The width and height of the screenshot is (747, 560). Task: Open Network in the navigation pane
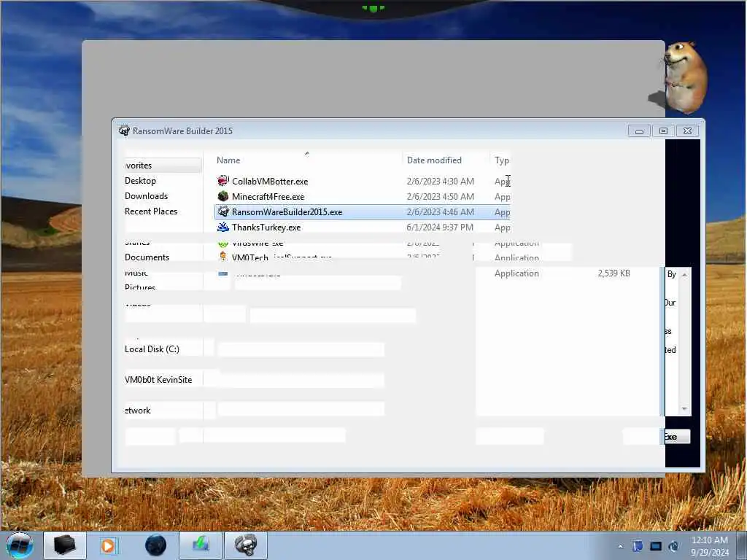click(138, 411)
